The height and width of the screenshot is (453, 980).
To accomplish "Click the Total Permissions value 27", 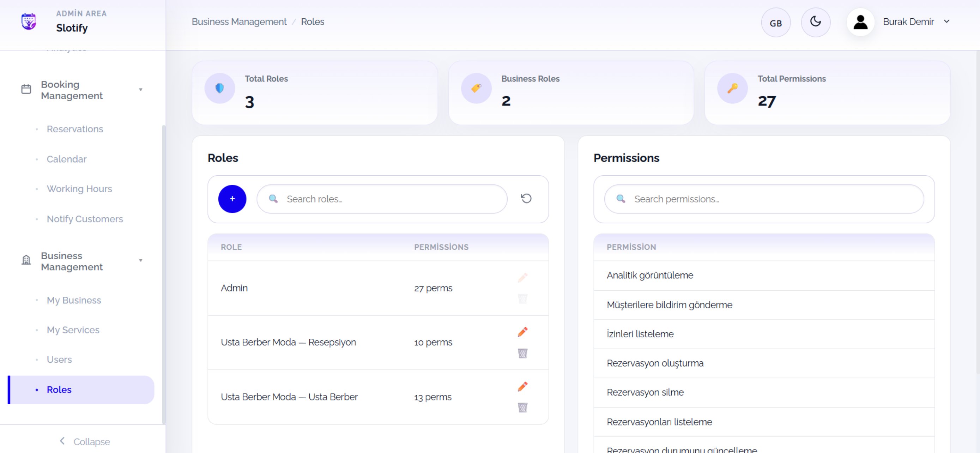I will click(x=767, y=102).
